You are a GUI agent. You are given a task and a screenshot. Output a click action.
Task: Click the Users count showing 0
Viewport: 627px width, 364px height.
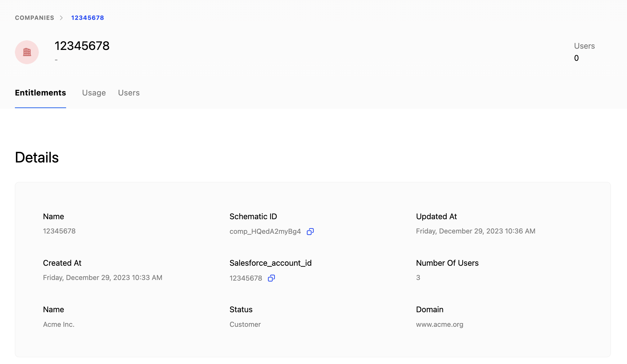pyautogui.click(x=576, y=58)
